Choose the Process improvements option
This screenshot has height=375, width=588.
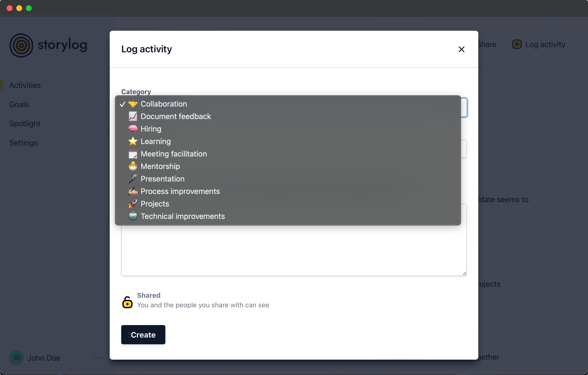coord(180,191)
